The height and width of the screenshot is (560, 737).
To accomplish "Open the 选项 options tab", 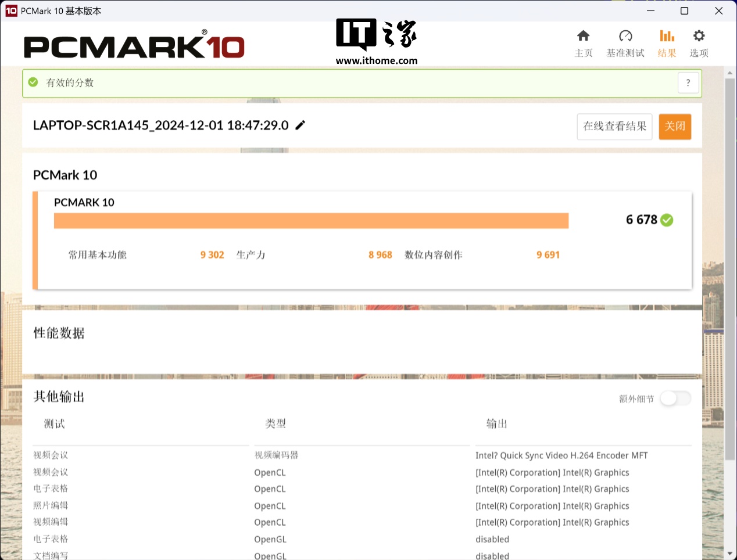I will pyautogui.click(x=699, y=44).
